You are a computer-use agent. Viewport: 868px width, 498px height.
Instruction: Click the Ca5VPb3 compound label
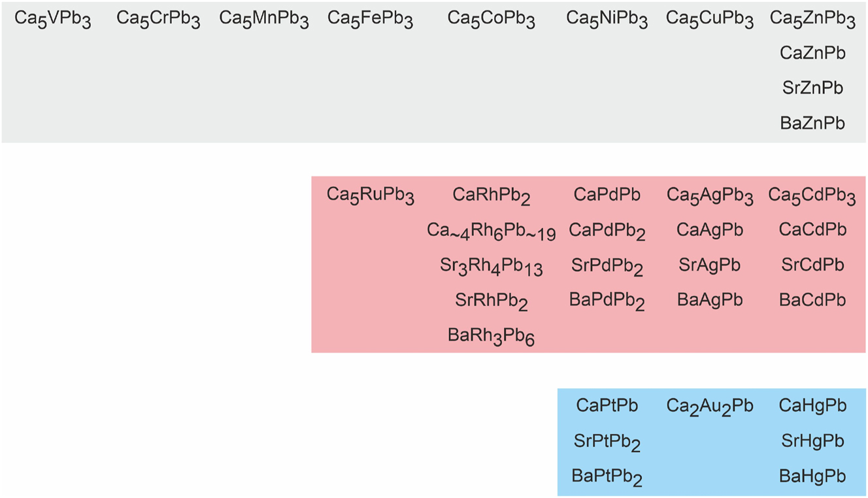(53, 19)
